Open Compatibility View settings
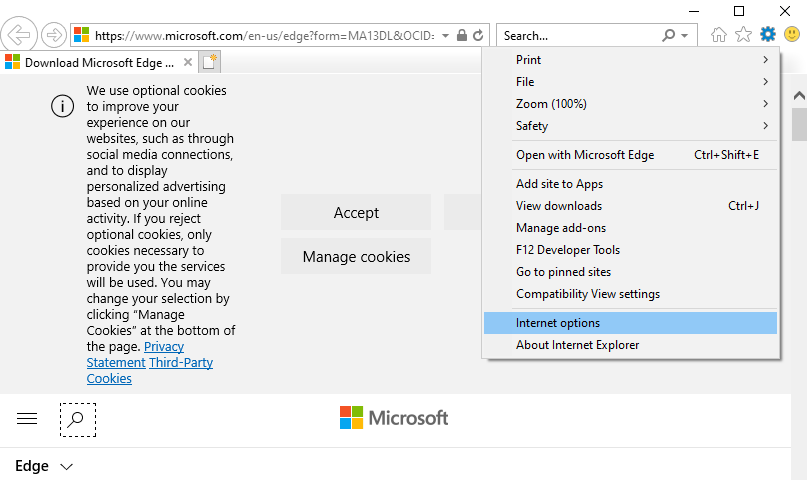 630,294
